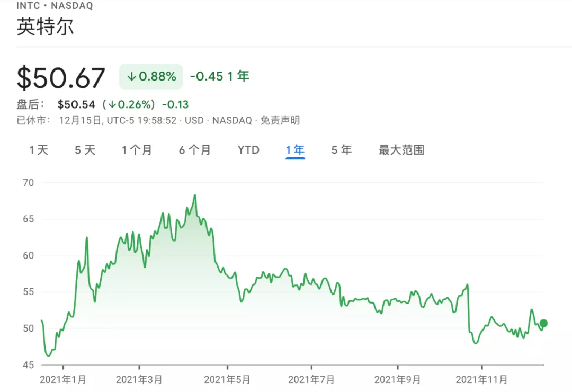
Task: Click the green down-arrow icon in 0.88% badge
Action: [131, 76]
